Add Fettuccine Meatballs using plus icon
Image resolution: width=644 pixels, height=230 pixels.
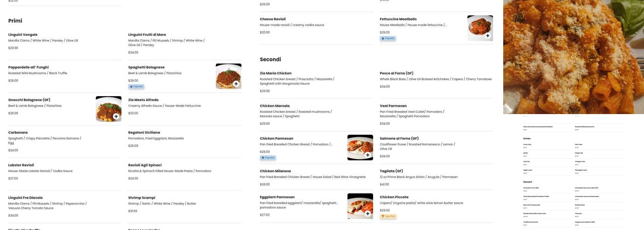click(488, 36)
